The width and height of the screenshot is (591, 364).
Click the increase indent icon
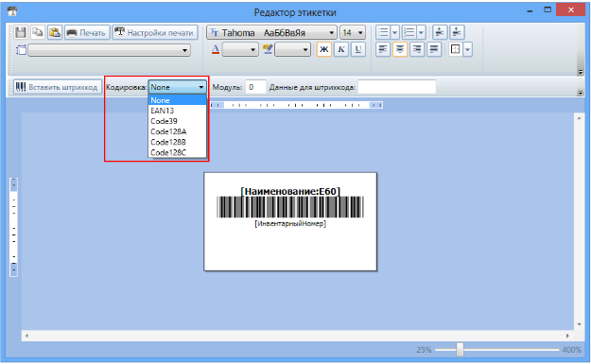click(x=457, y=32)
